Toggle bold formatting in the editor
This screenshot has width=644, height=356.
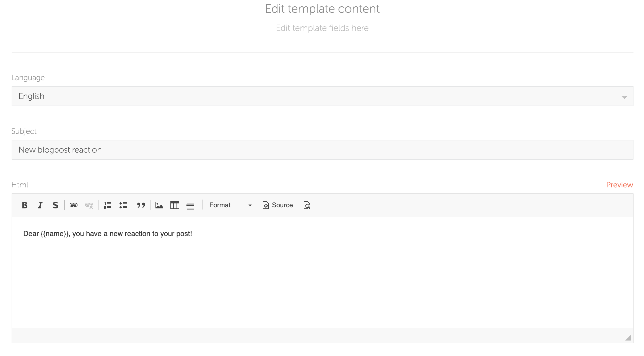25,205
